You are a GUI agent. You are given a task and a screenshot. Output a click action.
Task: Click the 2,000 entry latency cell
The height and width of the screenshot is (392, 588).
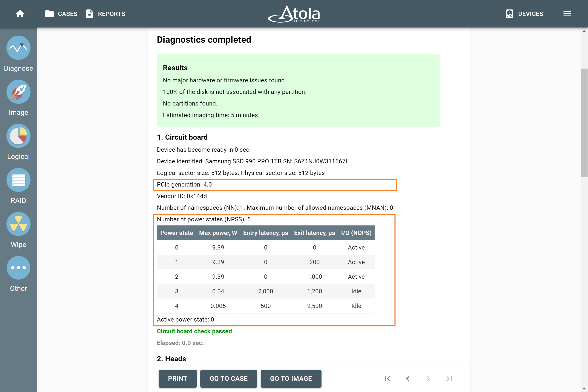(265, 291)
